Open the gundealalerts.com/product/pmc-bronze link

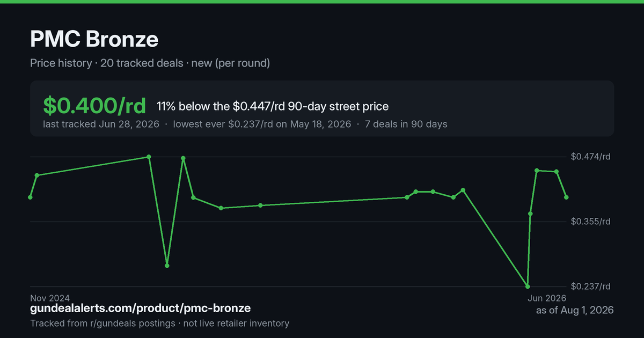pos(140,308)
